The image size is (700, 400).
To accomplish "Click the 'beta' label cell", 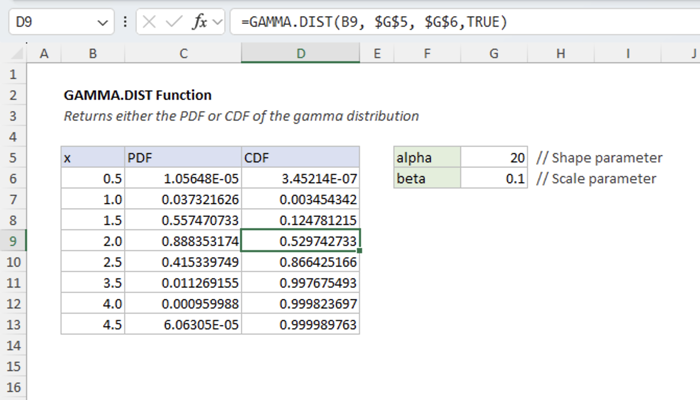I will [x=427, y=179].
